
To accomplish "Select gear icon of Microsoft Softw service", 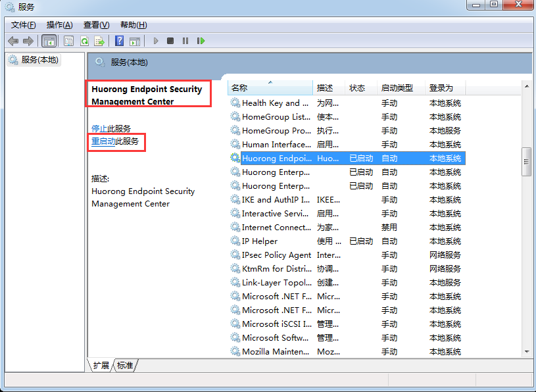I will point(235,338).
